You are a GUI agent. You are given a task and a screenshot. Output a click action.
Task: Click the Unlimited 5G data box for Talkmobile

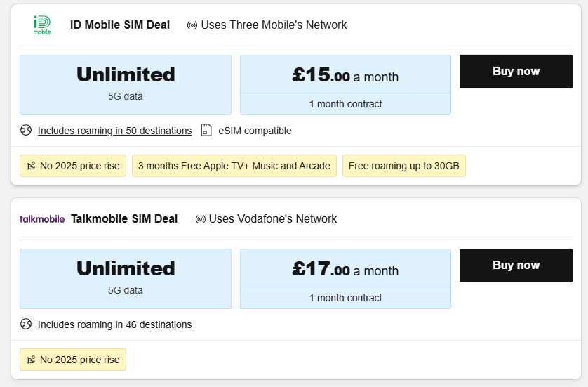click(126, 278)
